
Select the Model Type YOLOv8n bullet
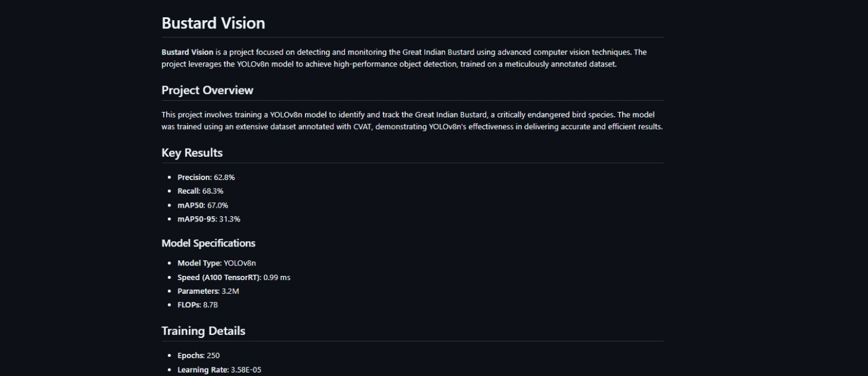[216, 263]
